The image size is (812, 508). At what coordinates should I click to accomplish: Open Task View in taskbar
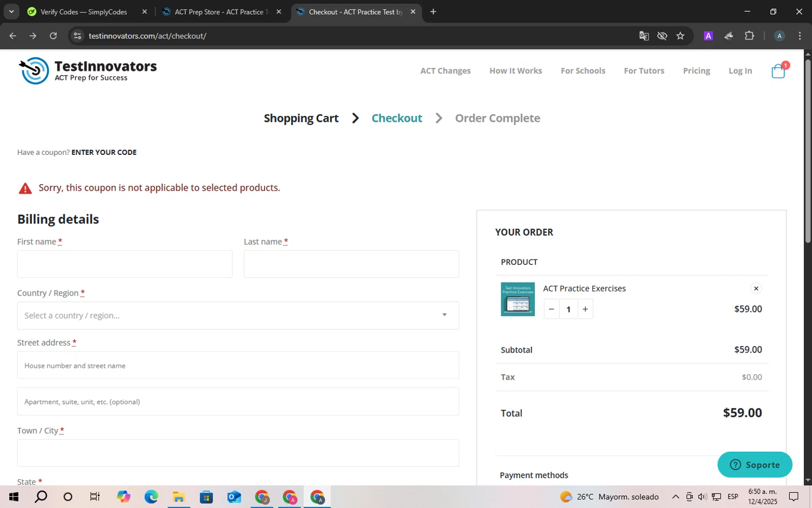click(x=95, y=497)
